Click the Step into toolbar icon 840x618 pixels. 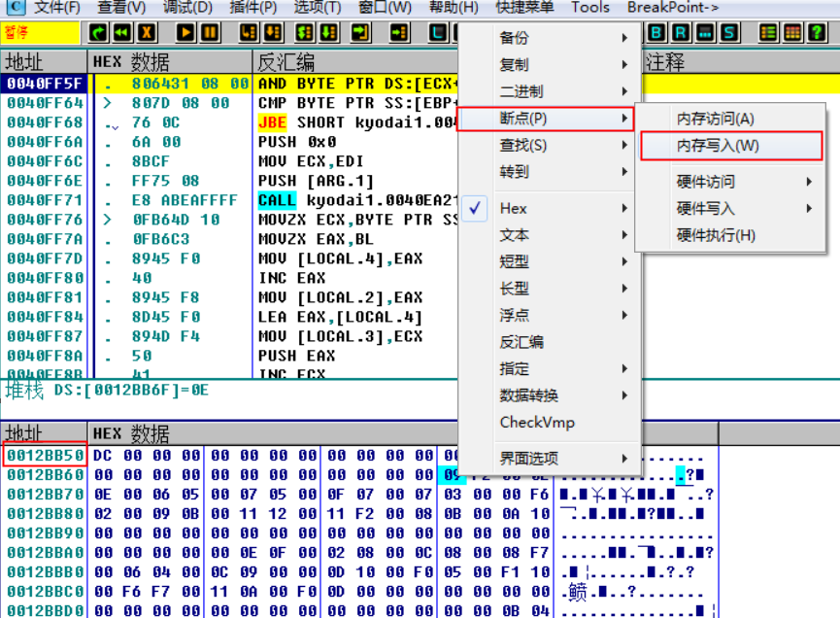pyautogui.click(x=250, y=33)
